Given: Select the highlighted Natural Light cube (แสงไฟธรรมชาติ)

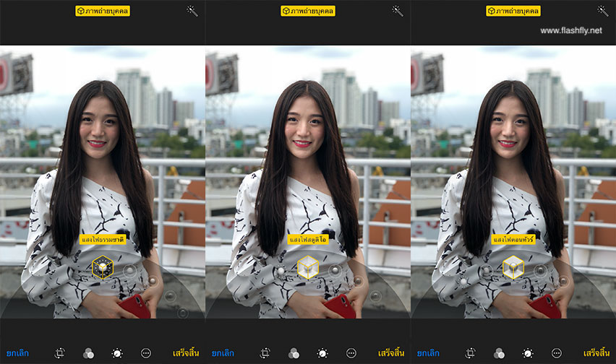Looking at the screenshot, I should click(103, 267).
